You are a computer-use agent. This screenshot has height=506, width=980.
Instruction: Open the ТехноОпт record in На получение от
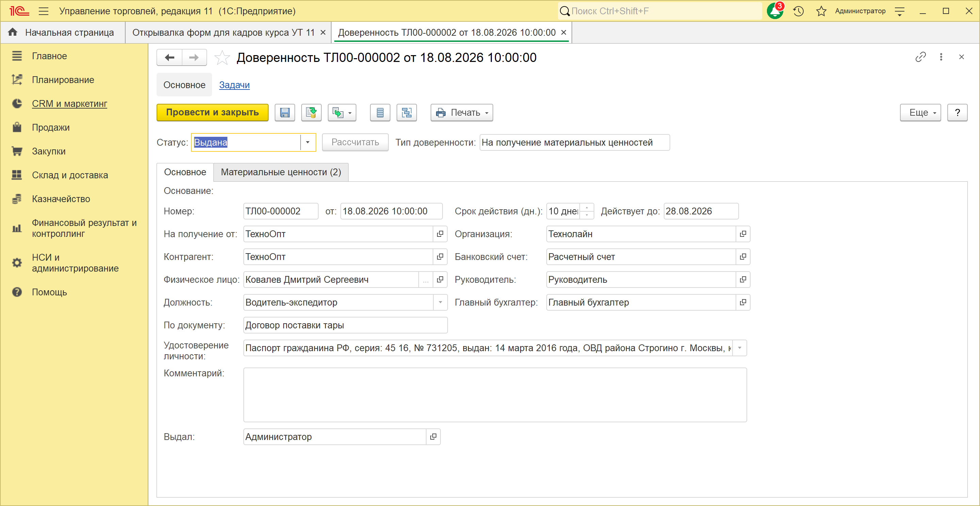pos(440,234)
